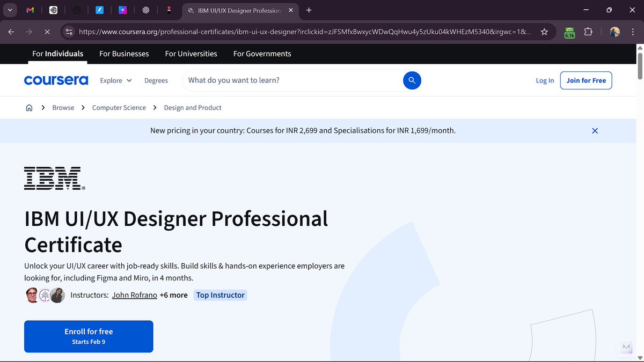Click the IBM logo
Screen dimensions: 644x362
[x=55, y=178]
